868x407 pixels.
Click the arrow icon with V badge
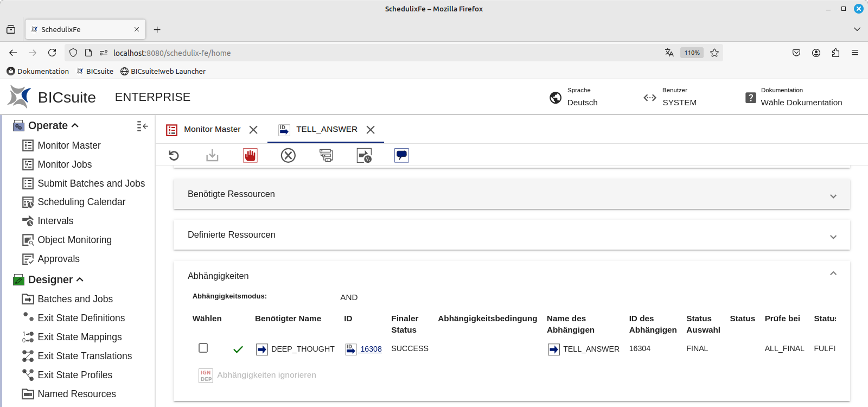click(364, 156)
